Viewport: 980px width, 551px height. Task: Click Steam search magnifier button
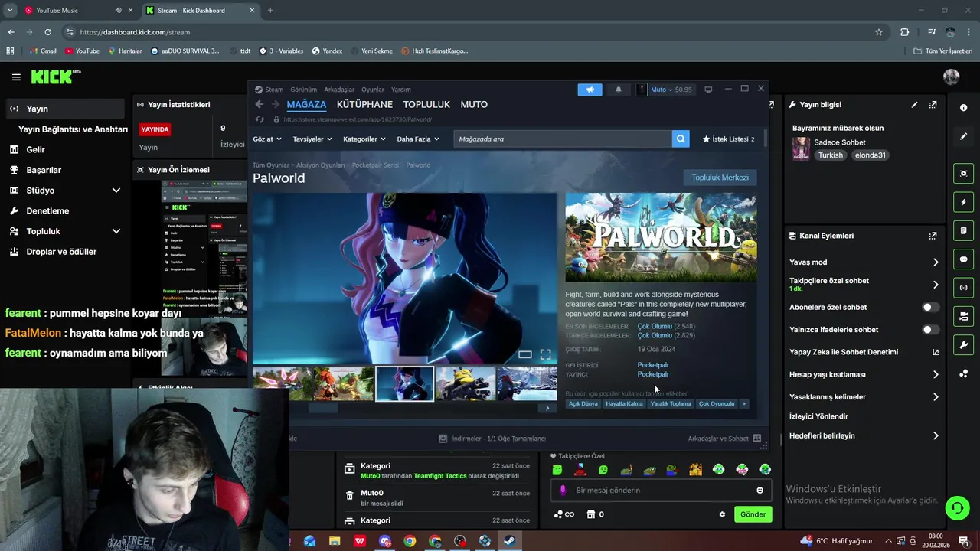pos(680,139)
